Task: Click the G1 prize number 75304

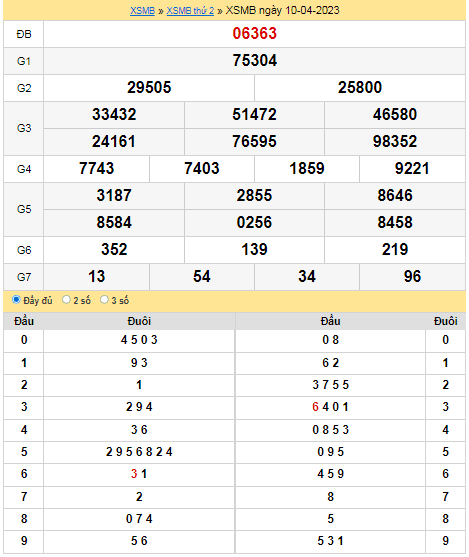Action: click(254, 60)
